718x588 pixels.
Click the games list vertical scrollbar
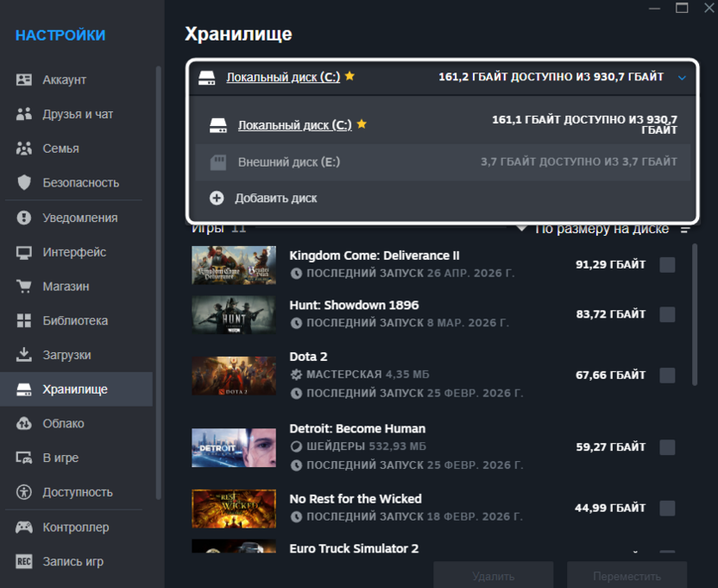coord(695,314)
